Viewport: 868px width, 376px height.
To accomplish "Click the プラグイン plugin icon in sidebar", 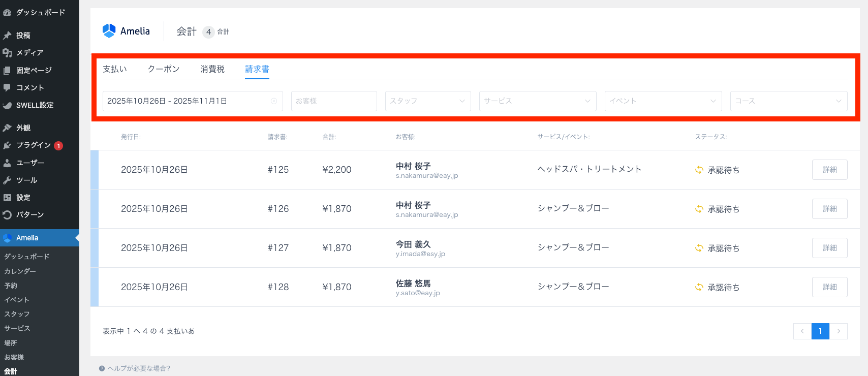I will pyautogui.click(x=7, y=145).
